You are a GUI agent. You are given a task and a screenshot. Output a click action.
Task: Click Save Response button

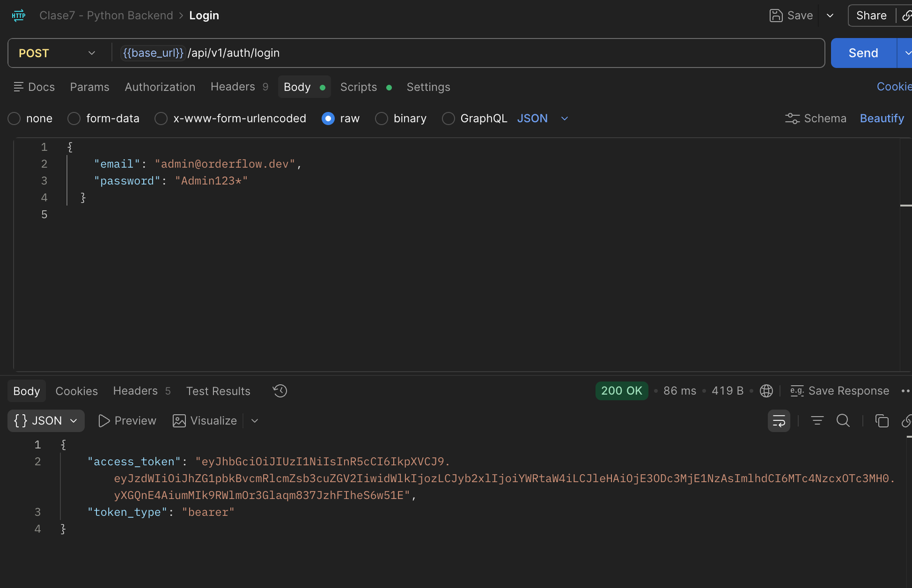coord(840,391)
